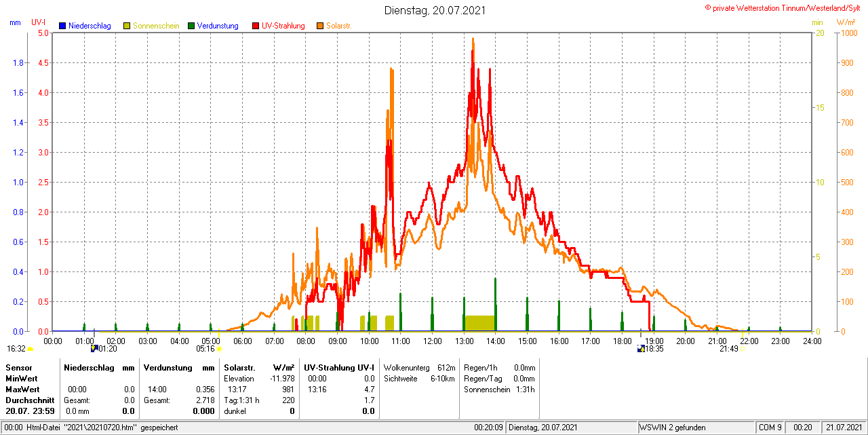Click the Elevation value -11.978
The height and width of the screenshot is (435, 868).
click(x=281, y=378)
